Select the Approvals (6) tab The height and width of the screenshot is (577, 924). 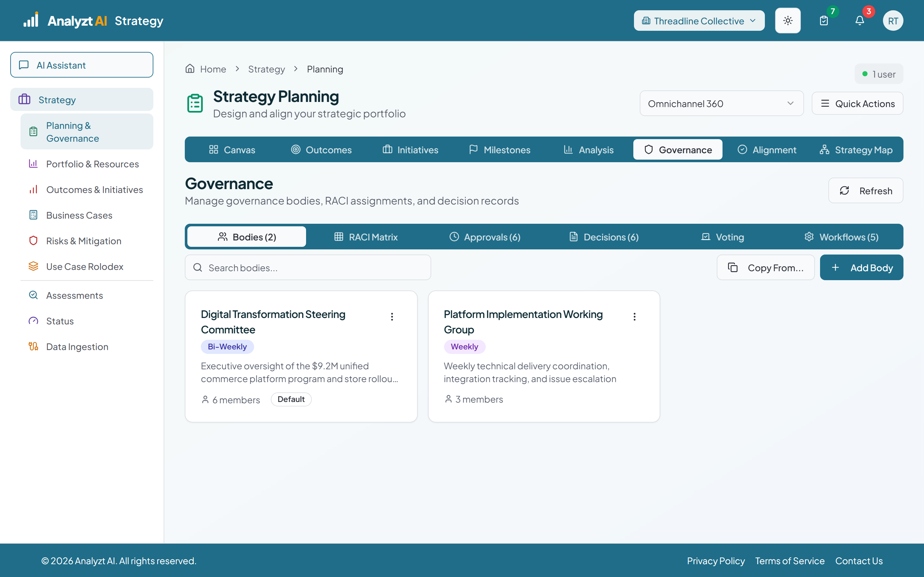pos(485,237)
